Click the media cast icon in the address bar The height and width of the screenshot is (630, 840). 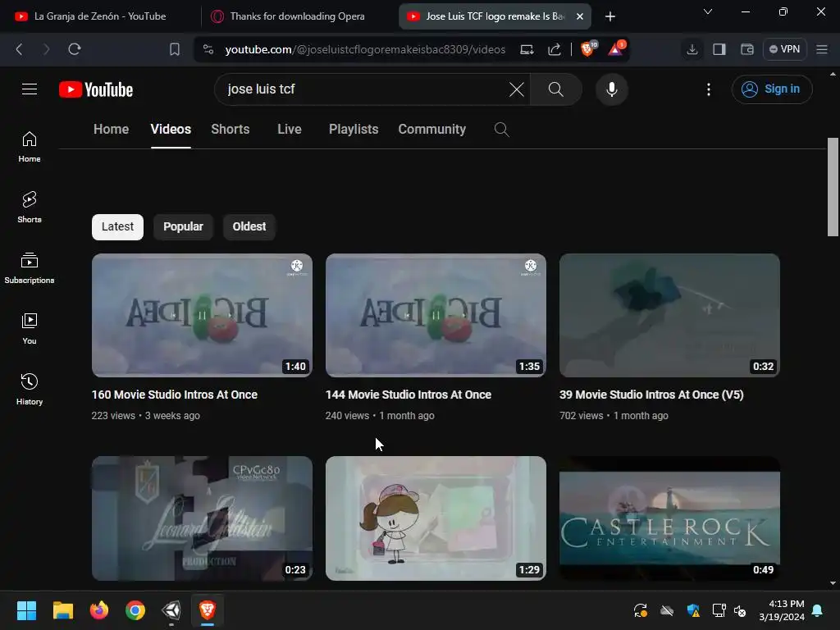point(527,49)
